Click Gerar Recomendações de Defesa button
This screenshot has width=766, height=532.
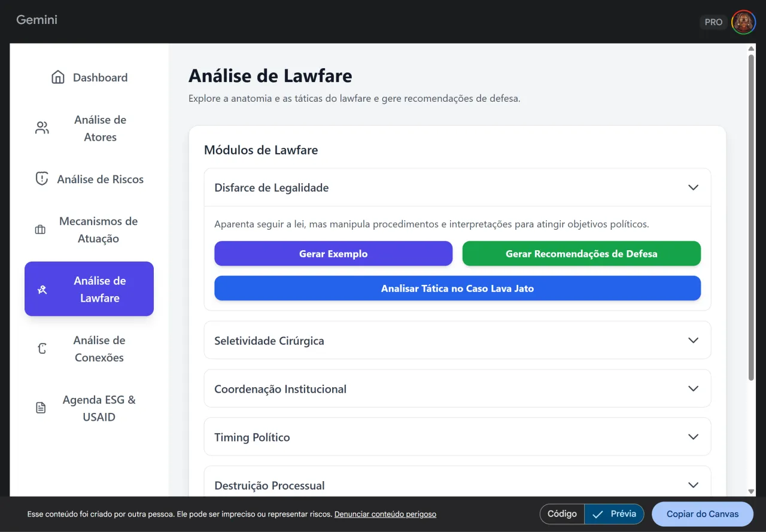(582, 254)
